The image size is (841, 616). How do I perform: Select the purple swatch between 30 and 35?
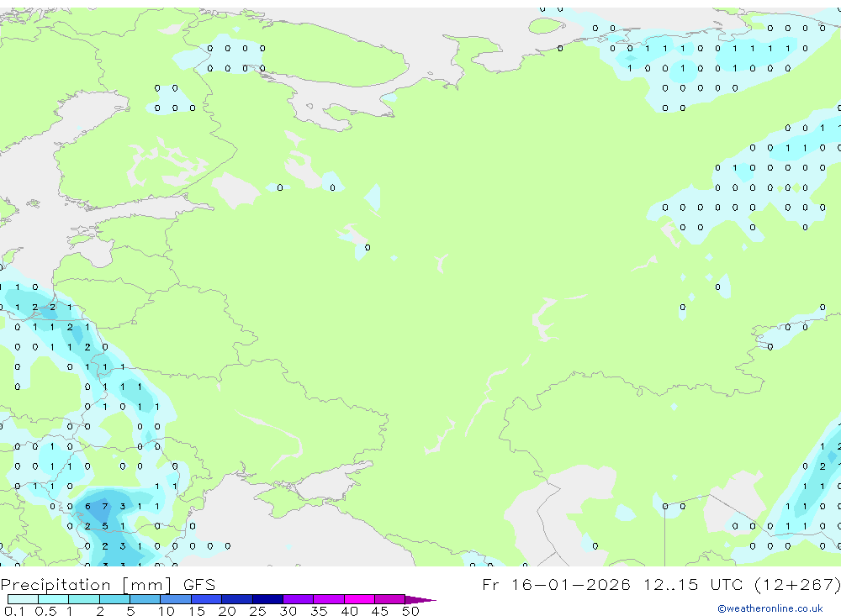coord(299,599)
